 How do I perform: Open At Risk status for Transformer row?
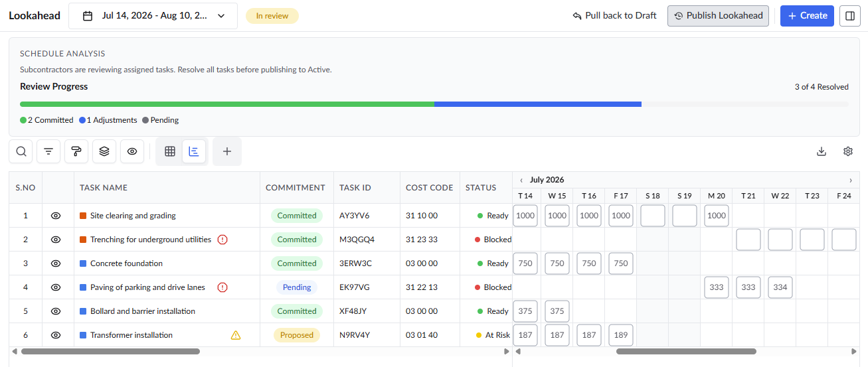(493, 335)
